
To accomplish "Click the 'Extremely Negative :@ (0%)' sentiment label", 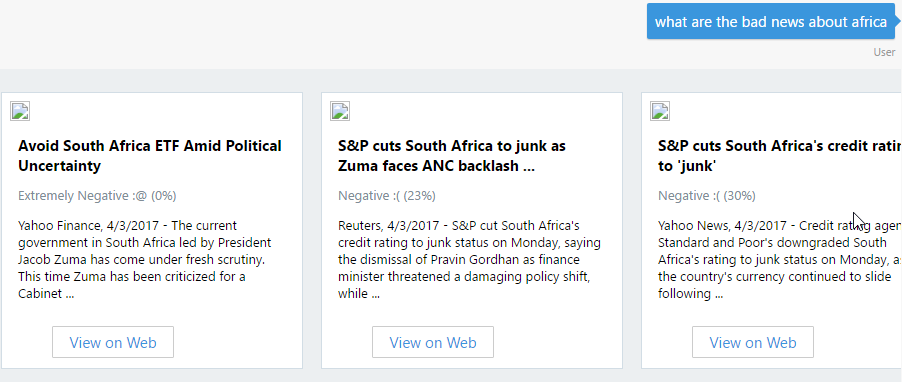I will pos(97,196).
